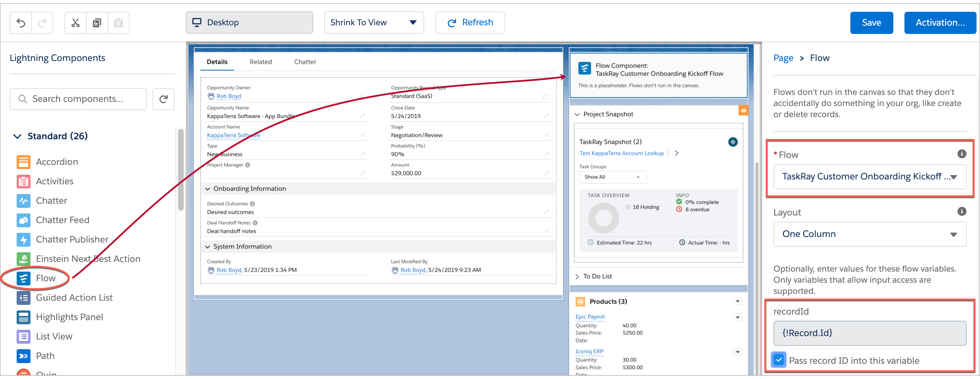Open the Activation dialog
This screenshot has height=379, width=980.
click(x=940, y=23)
